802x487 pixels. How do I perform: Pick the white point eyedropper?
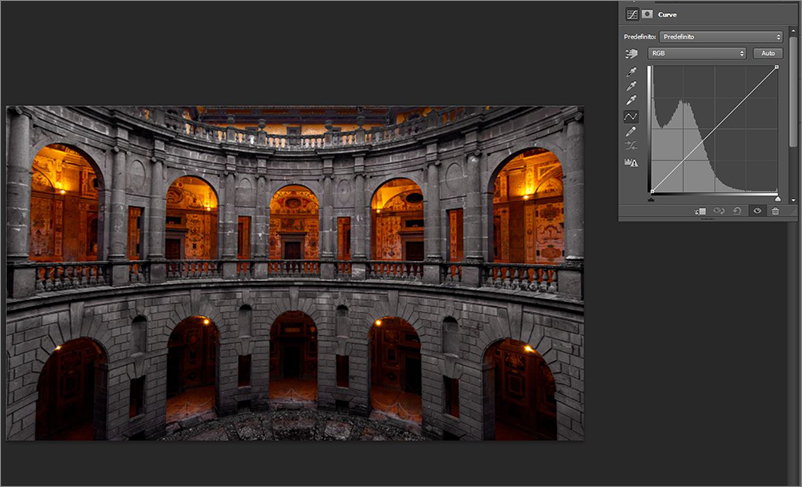[631, 100]
